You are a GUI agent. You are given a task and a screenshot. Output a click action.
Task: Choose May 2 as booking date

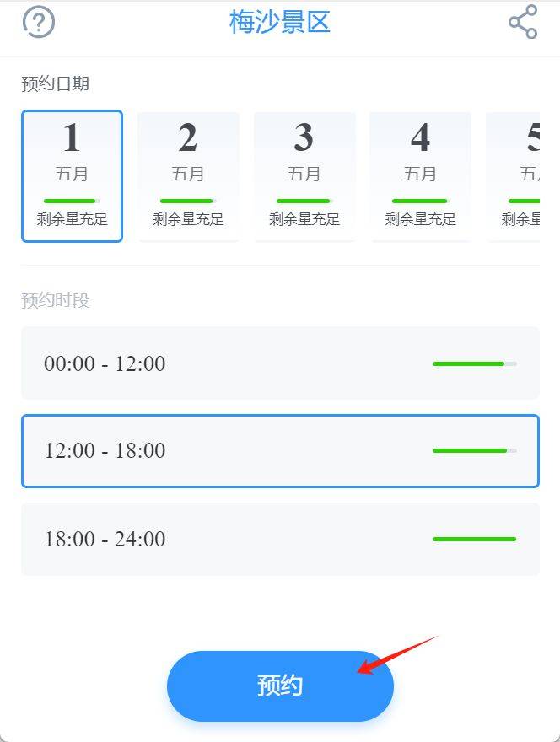(188, 176)
